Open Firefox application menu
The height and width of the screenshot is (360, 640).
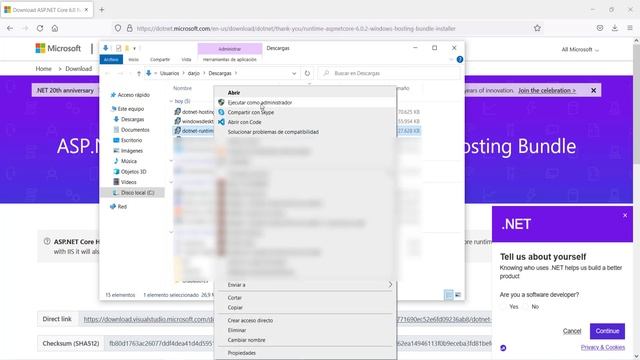(x=630, y=28)
